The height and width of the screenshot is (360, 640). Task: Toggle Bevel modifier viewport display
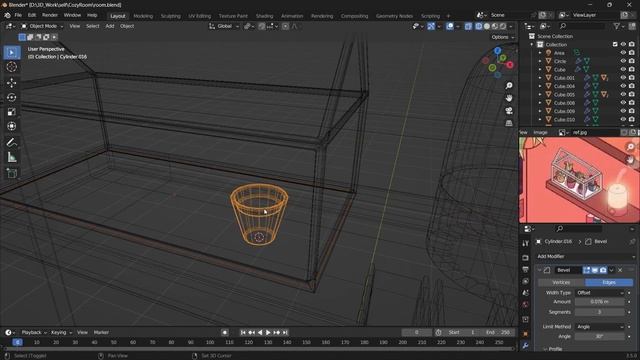click(x=595, y=270)
